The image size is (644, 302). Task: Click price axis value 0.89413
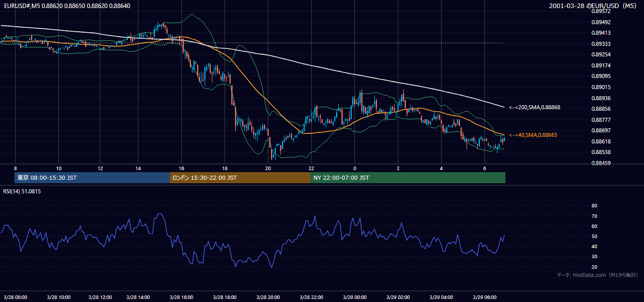tap(601, 33)
